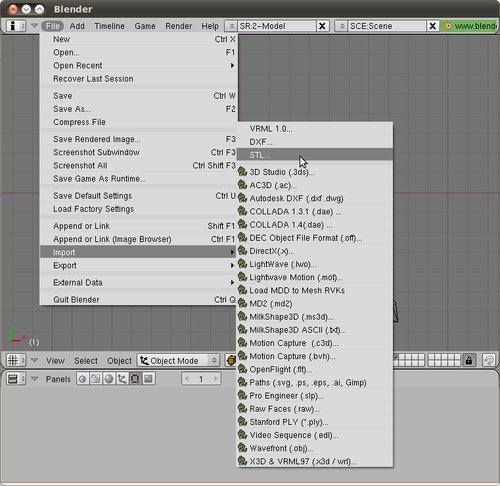The height and width of the screenshot is (486, 500).
Task: Import VRML 1.0... format
Action: click(315, 129)
